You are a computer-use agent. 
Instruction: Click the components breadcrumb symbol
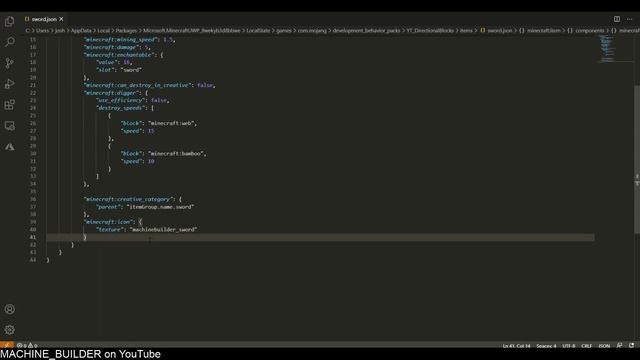(586, 31)
